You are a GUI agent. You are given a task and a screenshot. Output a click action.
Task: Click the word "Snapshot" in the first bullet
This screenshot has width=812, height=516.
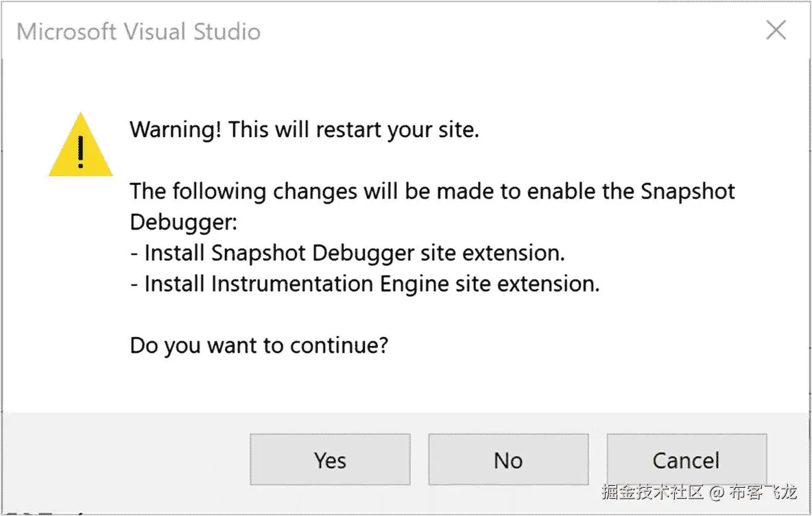(x=259, y=253)
